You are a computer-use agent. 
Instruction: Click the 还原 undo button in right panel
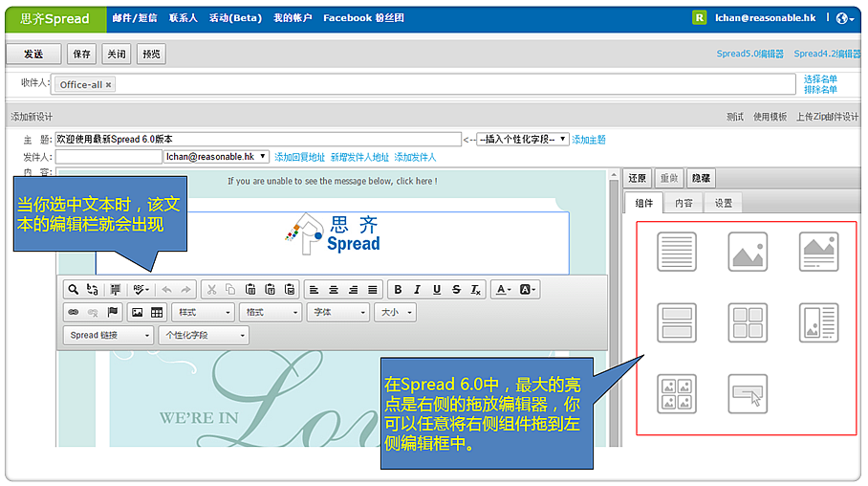pyautogui.click(x=638, y=178)
